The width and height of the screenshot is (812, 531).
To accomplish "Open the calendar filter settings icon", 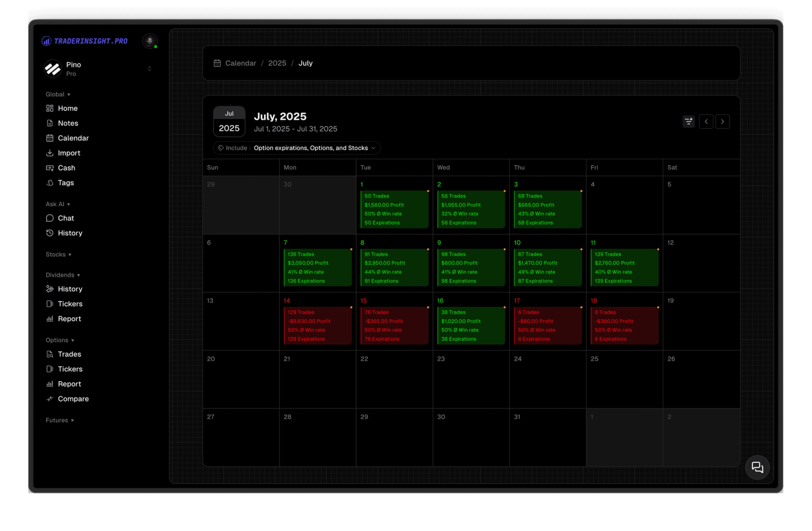I will (689, 122).
